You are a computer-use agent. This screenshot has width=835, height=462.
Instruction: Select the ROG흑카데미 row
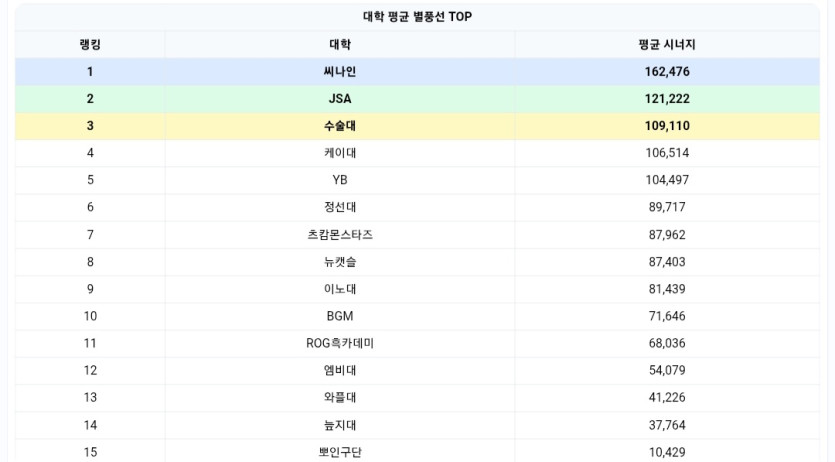(x=340, y=343)
